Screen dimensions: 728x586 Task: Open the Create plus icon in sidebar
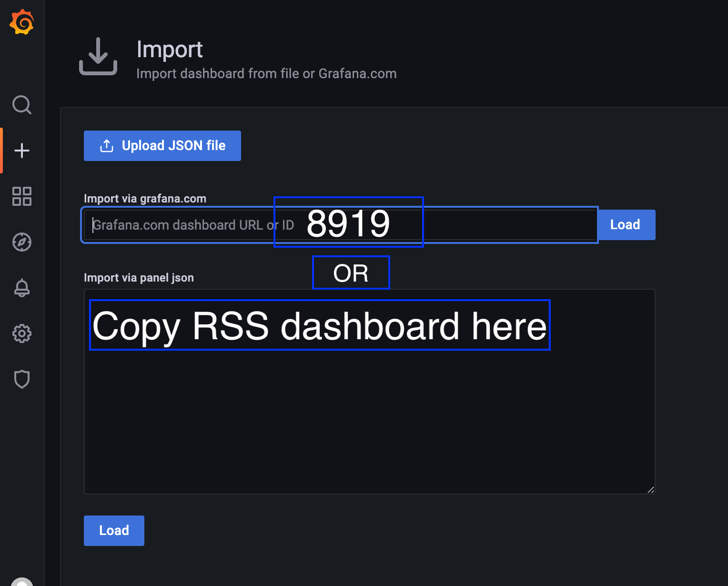(x=22, y=151)
